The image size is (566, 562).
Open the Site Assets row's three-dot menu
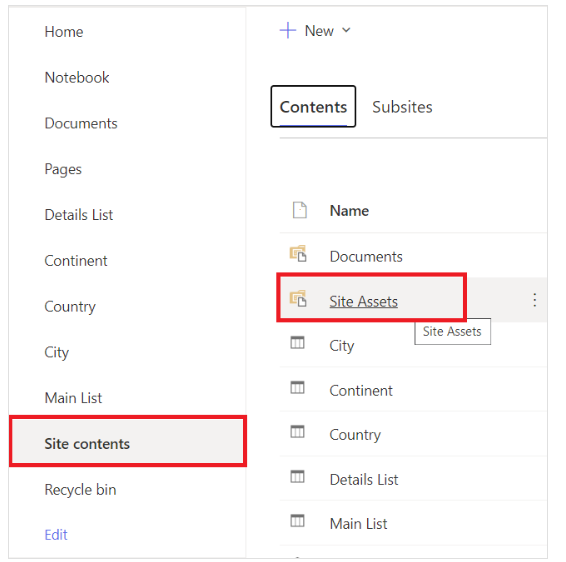coord(535,300)
